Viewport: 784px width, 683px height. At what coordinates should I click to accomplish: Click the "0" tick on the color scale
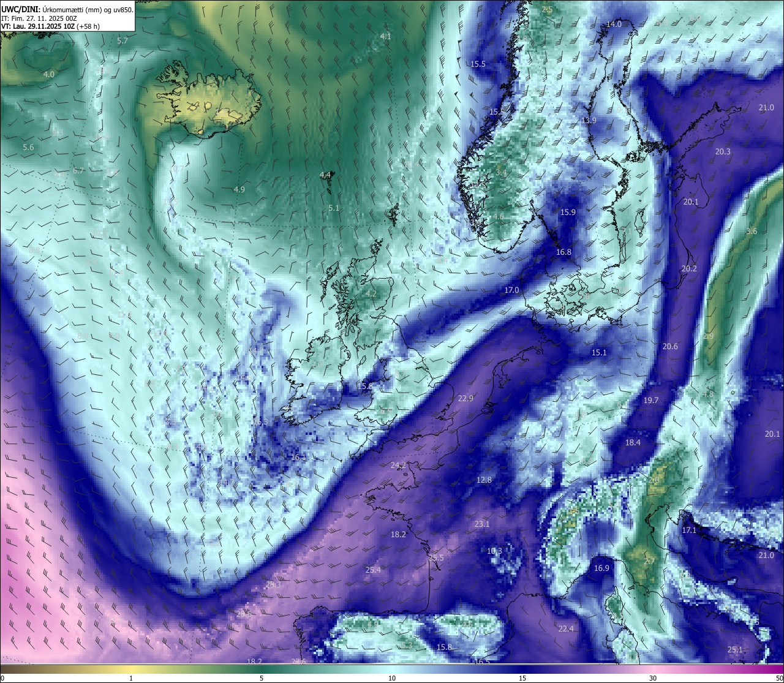point(2,678)
